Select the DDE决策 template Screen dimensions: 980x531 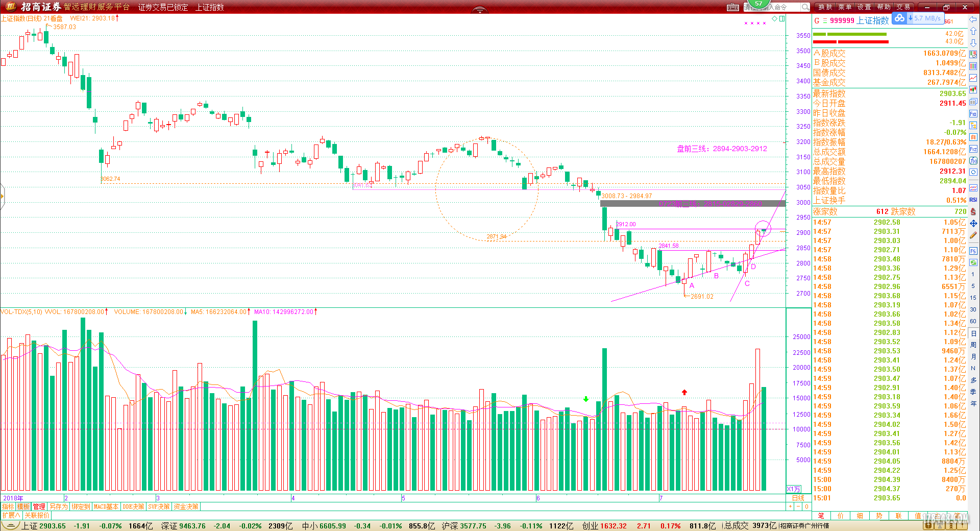133,506
